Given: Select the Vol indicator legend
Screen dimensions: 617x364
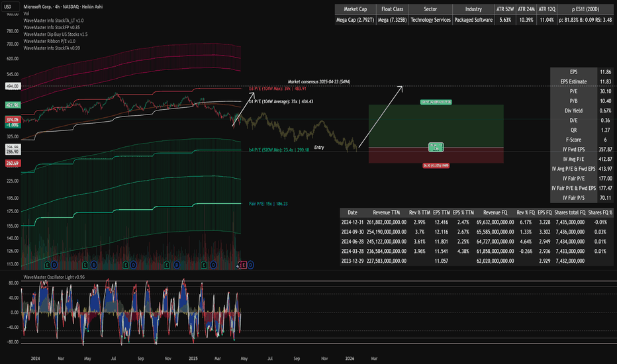Looking at the screenshot, I should (26, 13).
